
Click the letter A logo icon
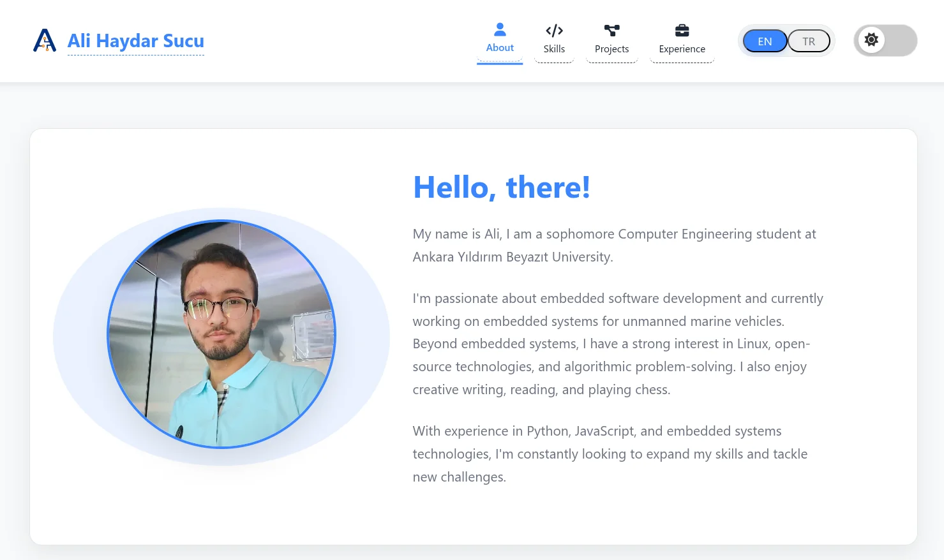[x=44, y=40]
